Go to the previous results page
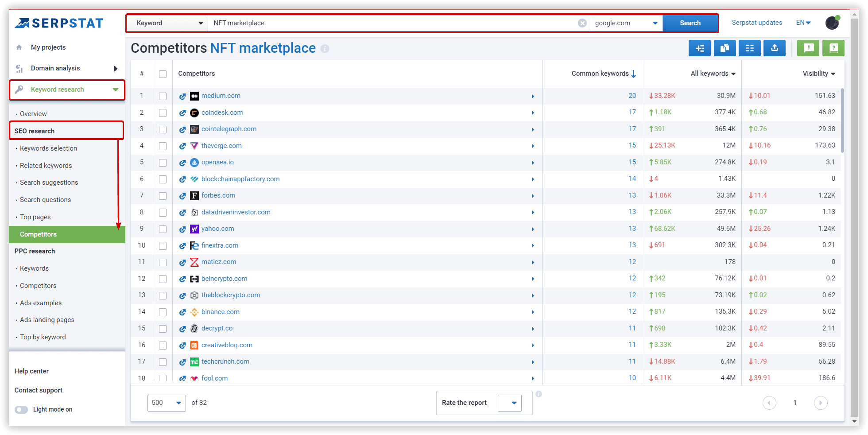Image resolution: width=868 pixels, height=435 pixels. coord(769,403)
